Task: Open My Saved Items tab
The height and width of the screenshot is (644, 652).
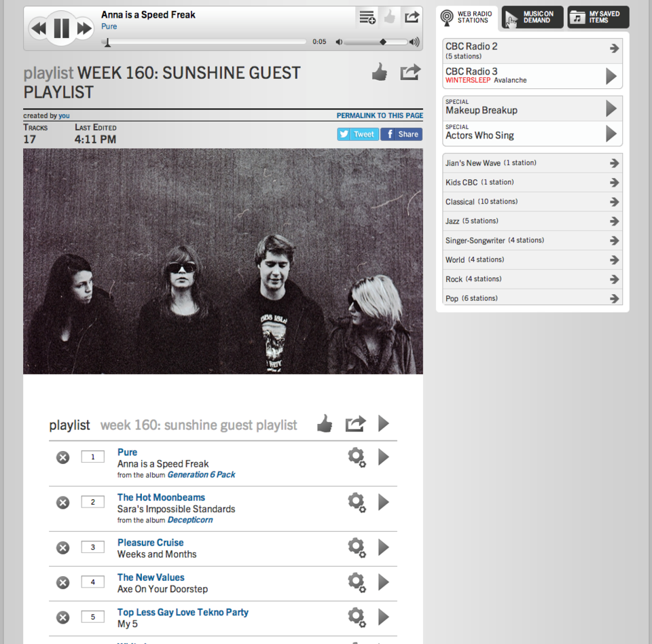Action: point(598,17)
